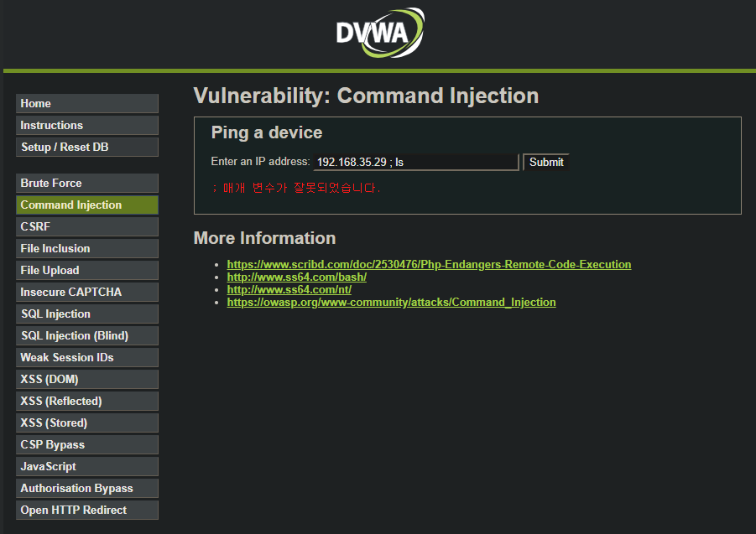
Task: Go to the Instructions page
Action: [87, 125]
